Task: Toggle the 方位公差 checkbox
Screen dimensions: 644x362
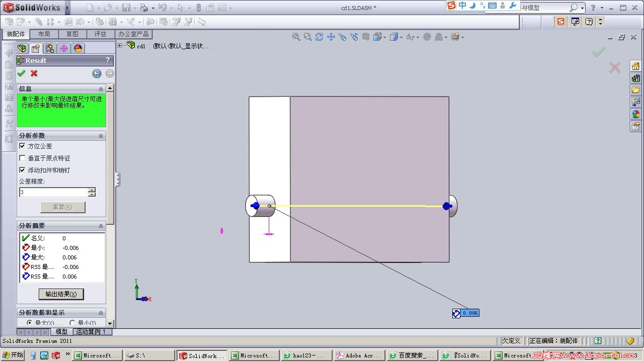Action: [x=22, y=146]
